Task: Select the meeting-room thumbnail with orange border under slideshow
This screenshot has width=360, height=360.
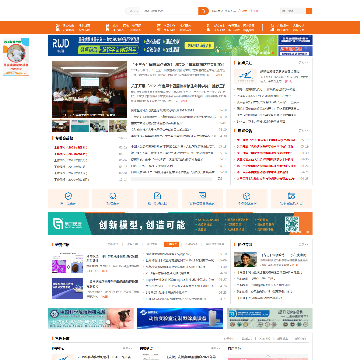Action: pyautogui.click(x=61, y=126)
